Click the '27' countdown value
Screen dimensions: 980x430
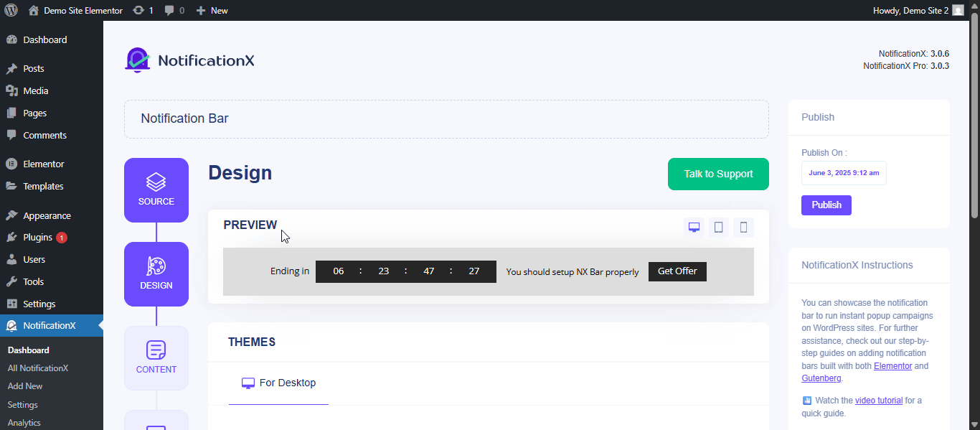474,271
